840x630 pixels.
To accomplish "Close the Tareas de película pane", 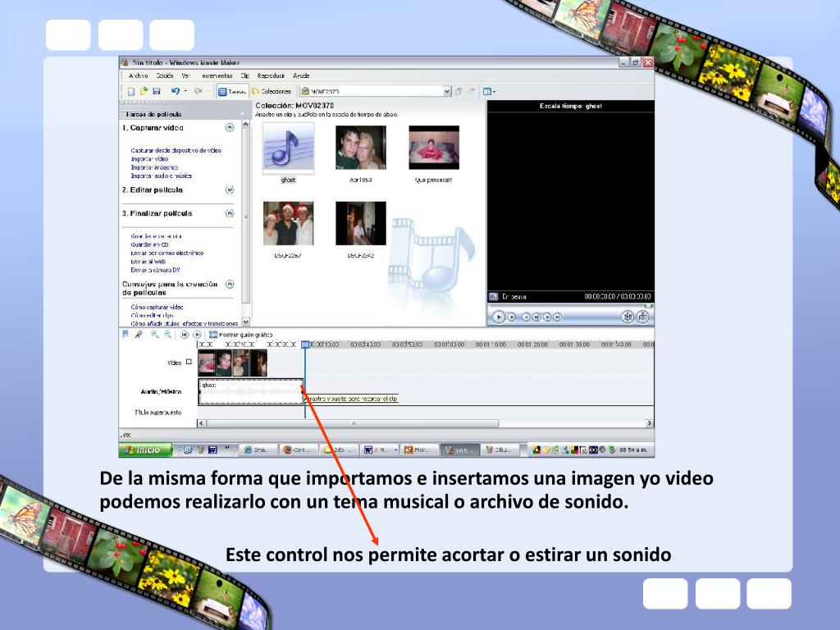I will [x=242, y=114].
